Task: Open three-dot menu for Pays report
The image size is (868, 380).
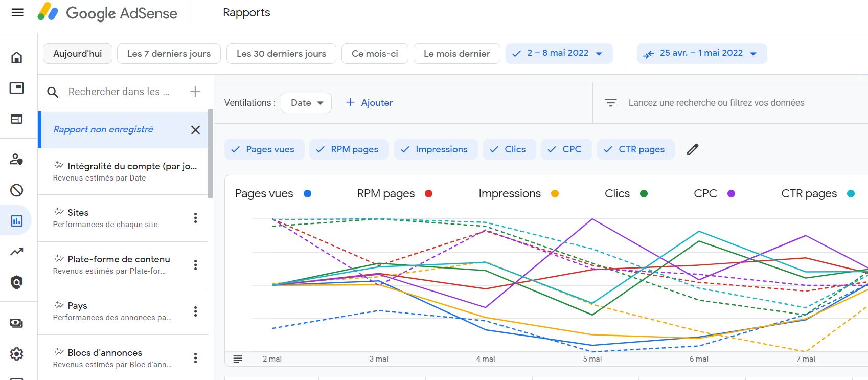Action: click(195, 311)
